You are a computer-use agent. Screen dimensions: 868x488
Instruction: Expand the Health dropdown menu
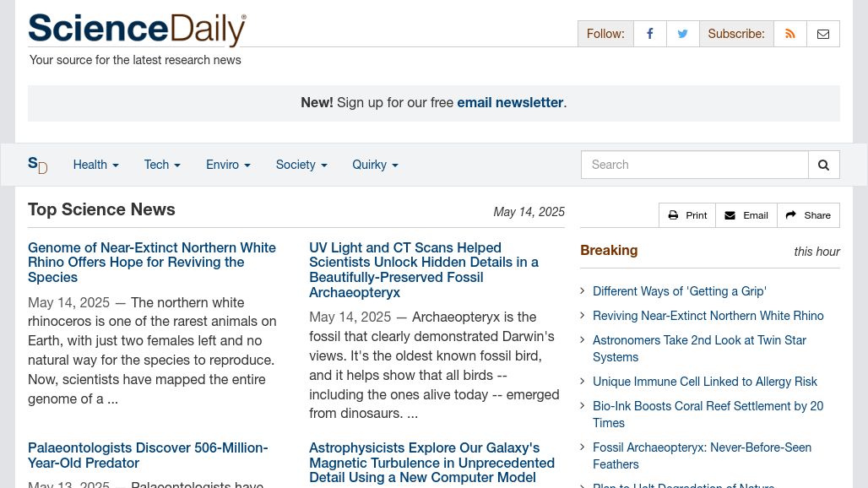point(95,165)
